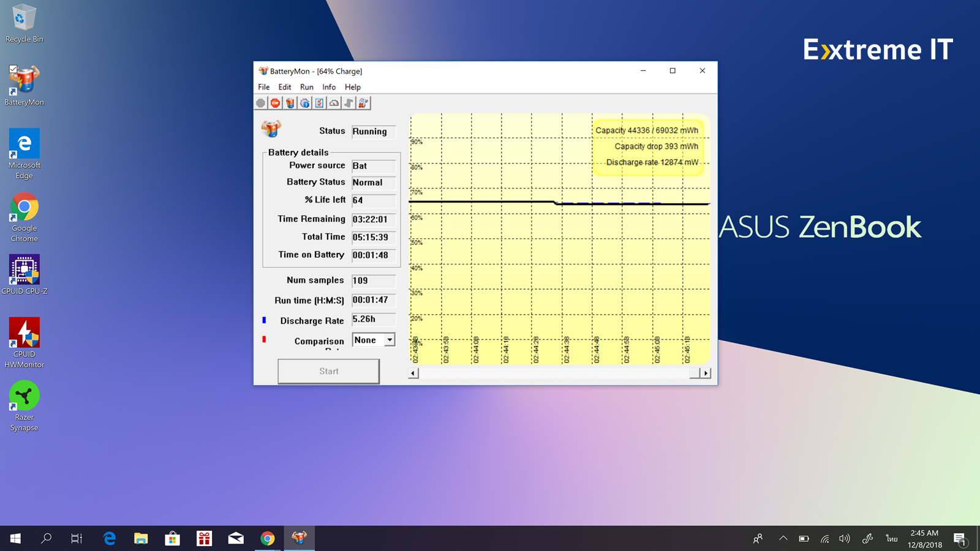
Task: Click the red Stop sign toolbar icon
Action: [276, 103]
